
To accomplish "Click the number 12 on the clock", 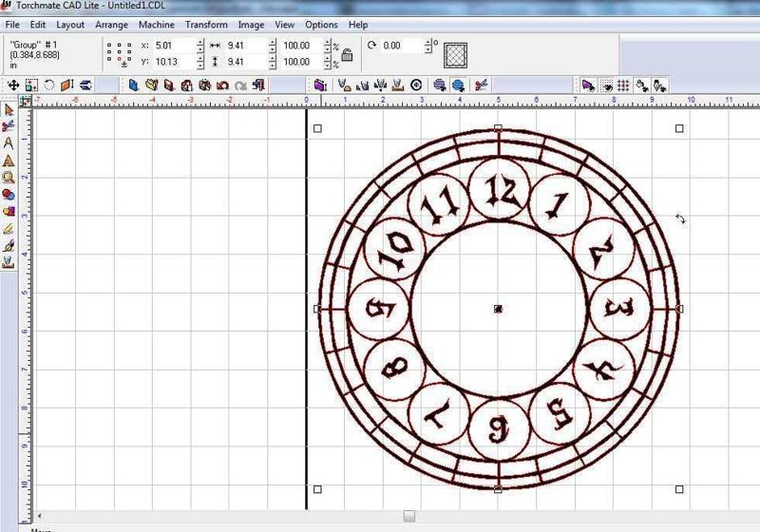I will tap(503, 191).
